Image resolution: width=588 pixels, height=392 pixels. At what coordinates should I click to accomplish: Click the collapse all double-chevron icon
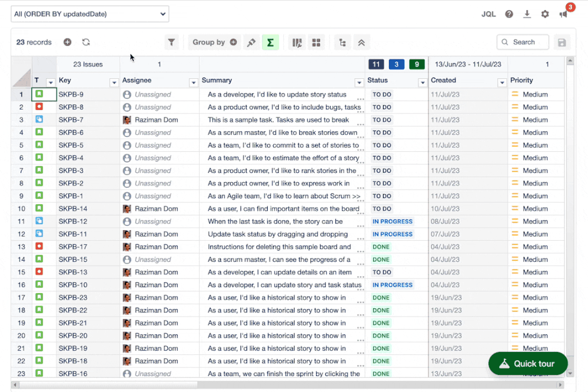click(361, 42)
